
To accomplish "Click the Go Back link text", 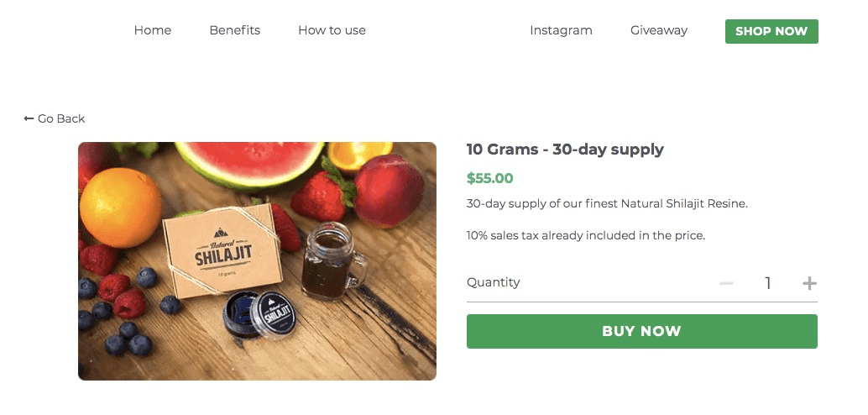I will pos(61,118).
